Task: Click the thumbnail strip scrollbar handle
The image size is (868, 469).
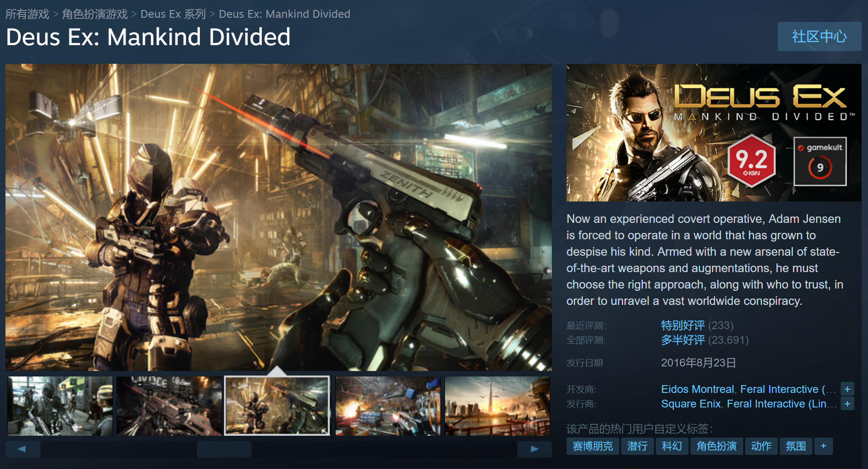Action: tap(224, 449)
